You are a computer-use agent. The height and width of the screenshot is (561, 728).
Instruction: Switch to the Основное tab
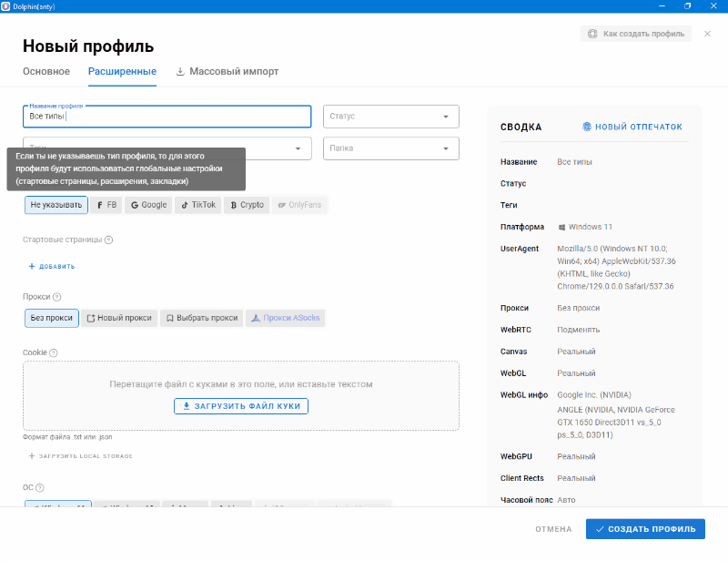46,71
